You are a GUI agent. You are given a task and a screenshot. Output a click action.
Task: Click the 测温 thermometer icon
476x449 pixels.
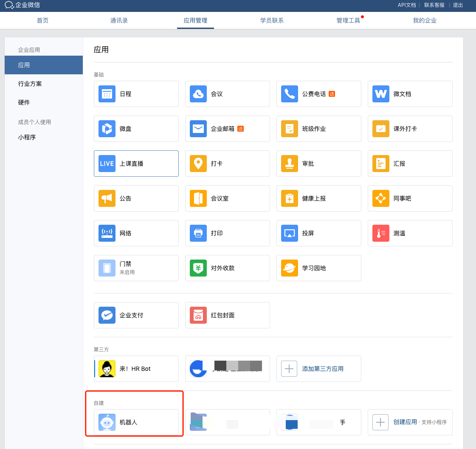381,233
